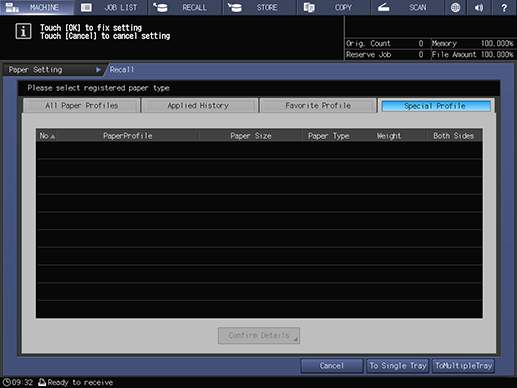Viewport: 517px width, 388px height.
Task: Click the Memory 100.000% readout
Action: tap(473, 43)
